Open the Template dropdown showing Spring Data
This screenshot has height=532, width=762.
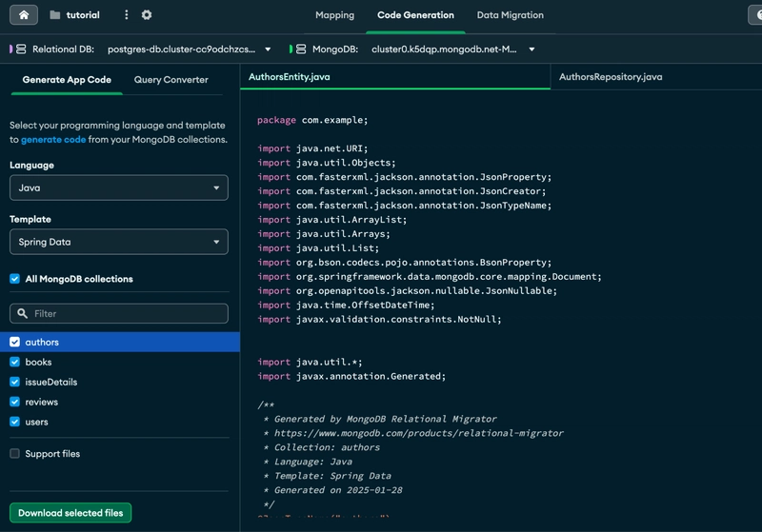click(118, 242)
